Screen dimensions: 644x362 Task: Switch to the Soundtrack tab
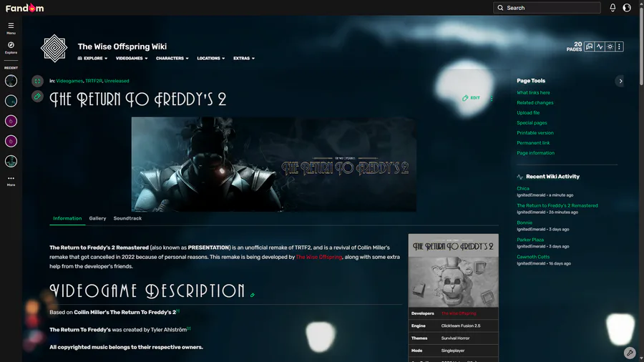click(127, 218)
